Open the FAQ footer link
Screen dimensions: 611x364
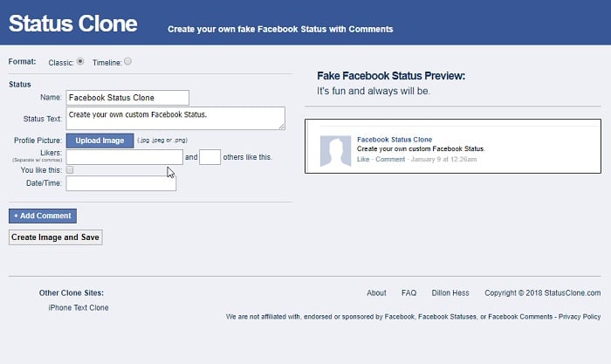click(408, 292)
